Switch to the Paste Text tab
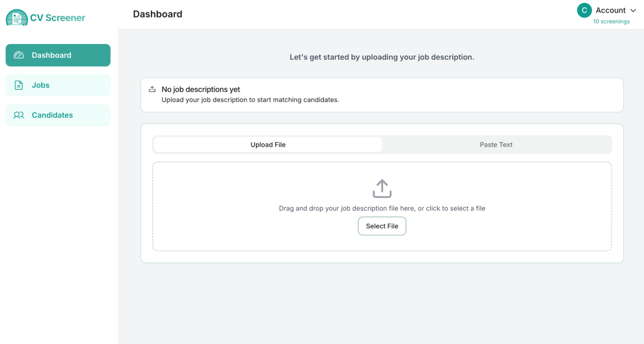The height and width of the screenshot is (344, 644). [496, 145]
